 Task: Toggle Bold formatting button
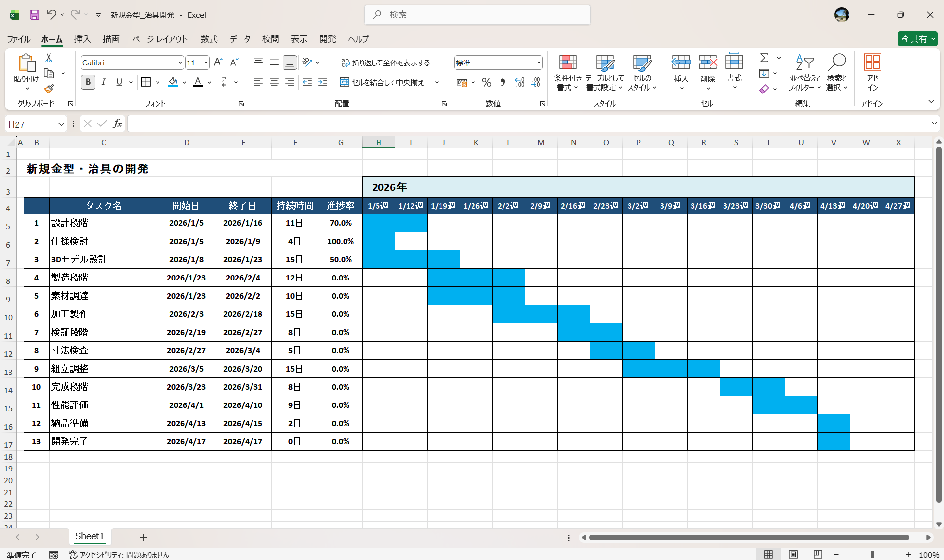click(88, 82)
